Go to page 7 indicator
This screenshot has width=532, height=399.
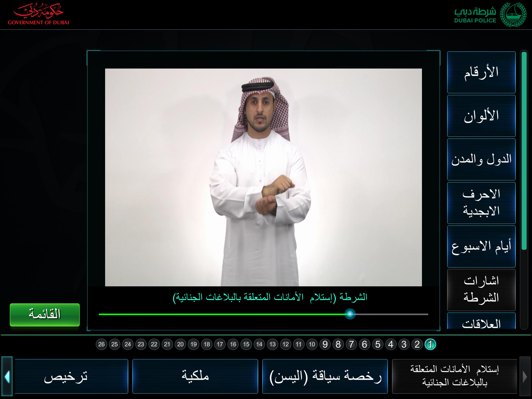click(x=351, y=344)
